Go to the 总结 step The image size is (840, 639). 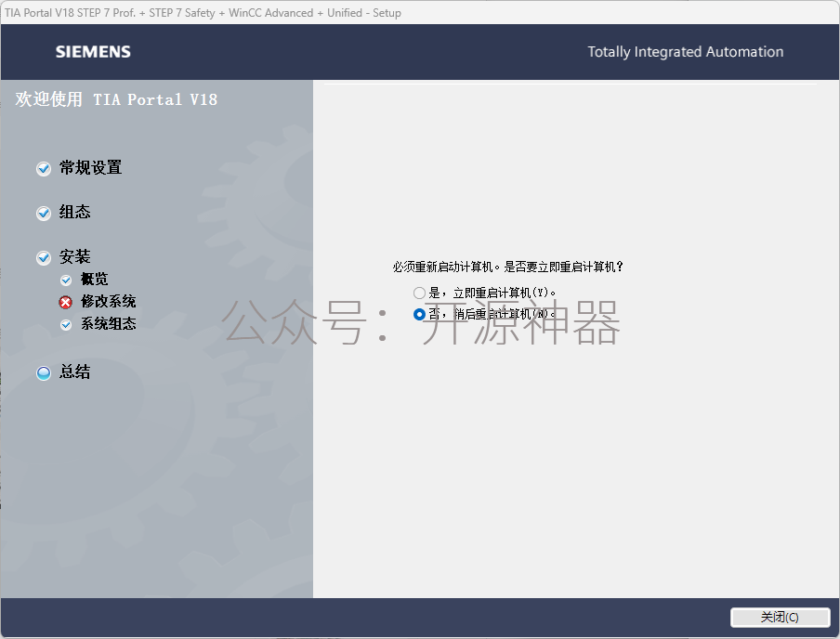click(74, 372)
